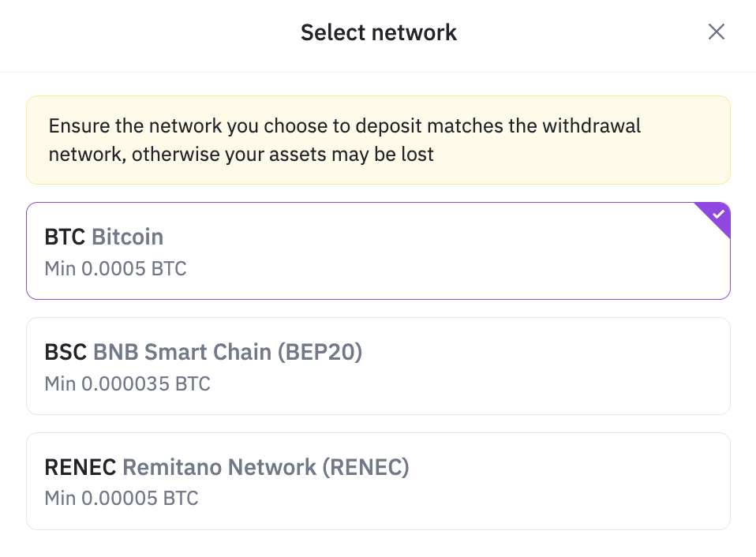
Task: Click the "Min 0.000035 BTC" minimum text
Action: (x=127, y=383)
